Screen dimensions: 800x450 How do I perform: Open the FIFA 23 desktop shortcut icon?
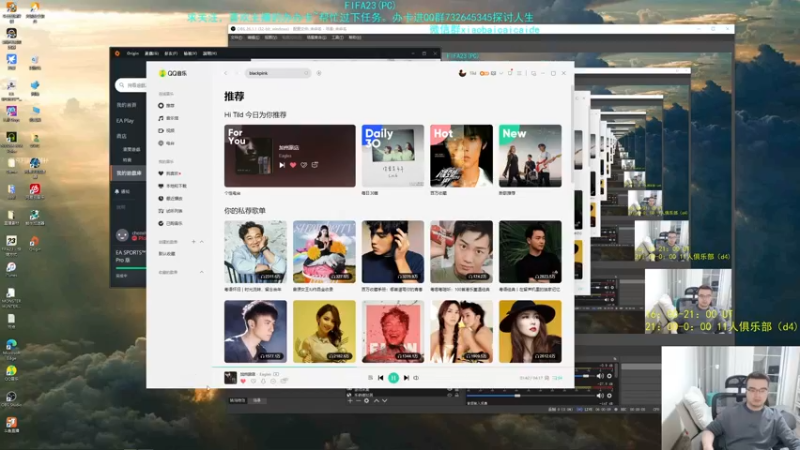point(11,245)
